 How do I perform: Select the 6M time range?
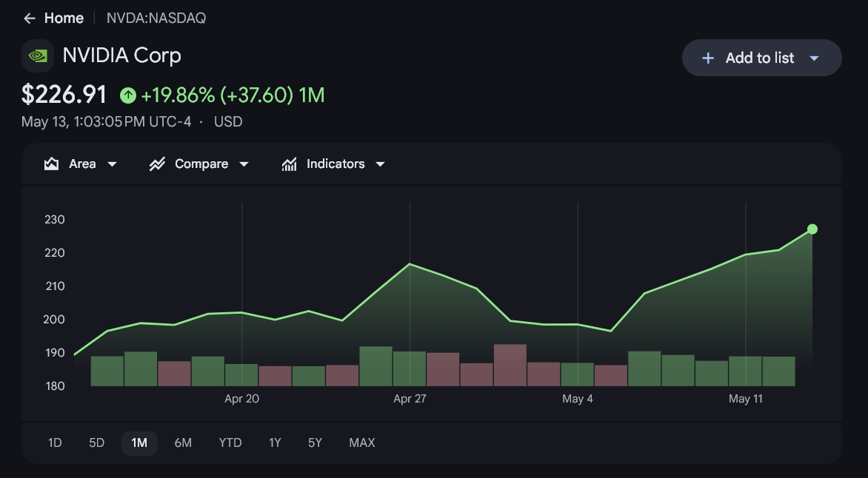(183, 443)
